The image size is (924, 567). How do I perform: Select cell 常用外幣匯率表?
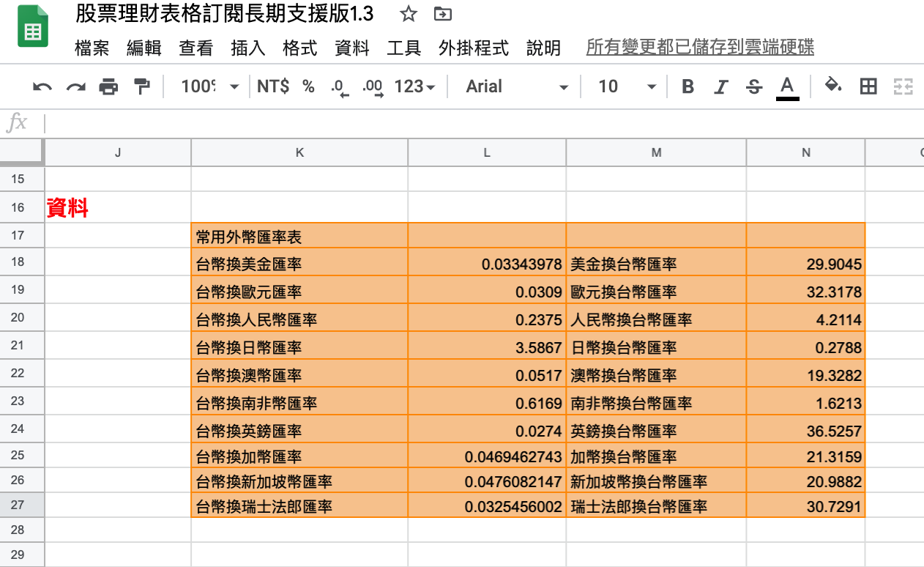click(x=299, y=236)
